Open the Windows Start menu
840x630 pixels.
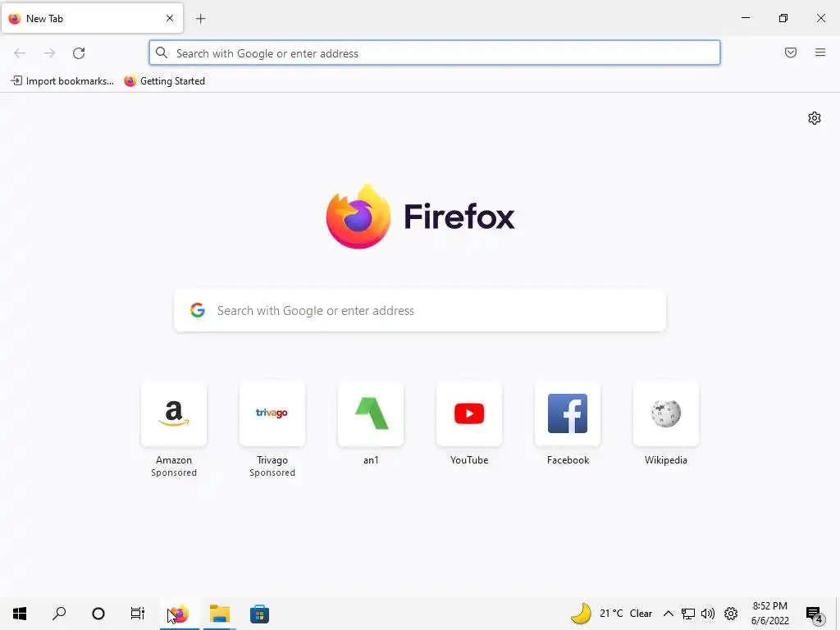coord(20,614)
